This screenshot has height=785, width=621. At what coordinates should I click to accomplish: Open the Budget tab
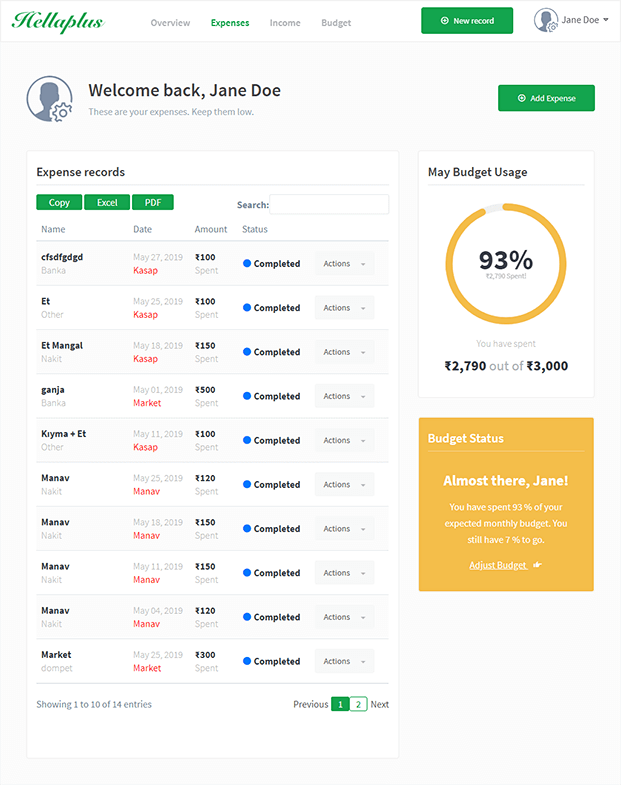coord(336,22)
